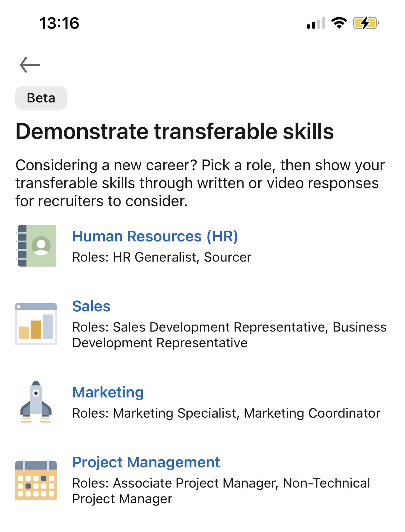Tap the status bar clock showing 13:16
405x532 pixels.
pos(59,23)
